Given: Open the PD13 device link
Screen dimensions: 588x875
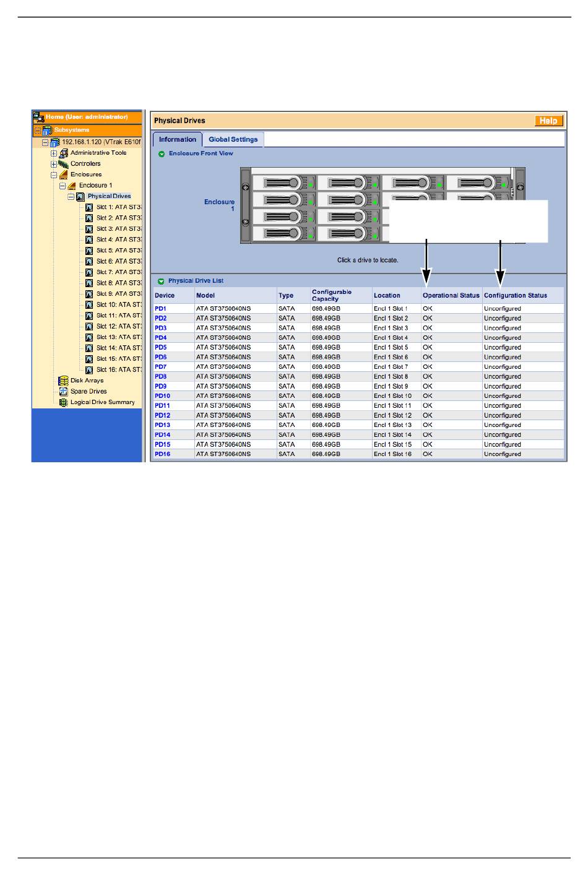Looking at the screenshot, I should pos(162,426).
